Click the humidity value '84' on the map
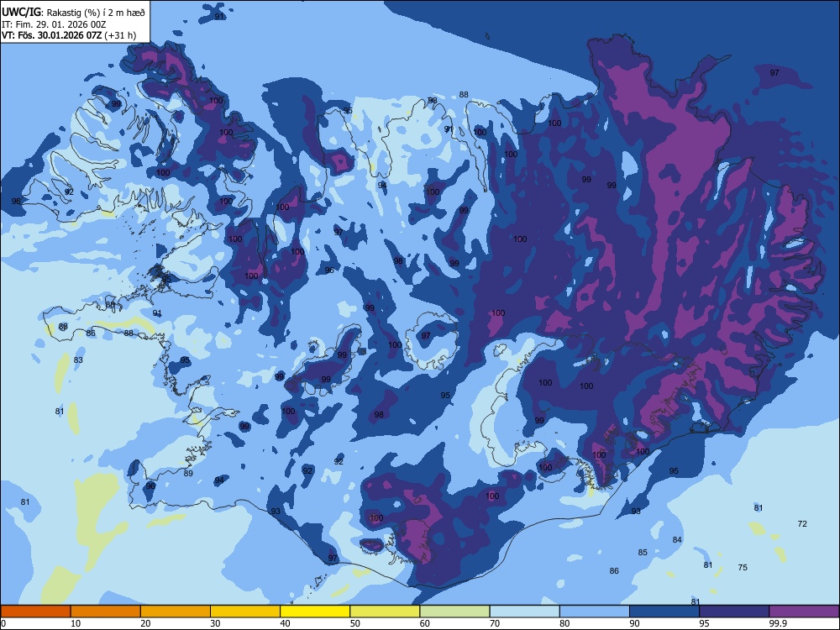The width and height of the screenshot is (840, 630). click(677, 539)
